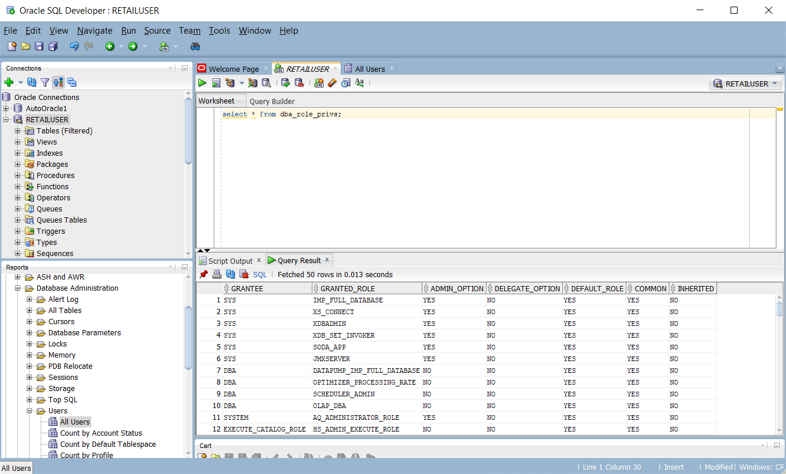The width and height of the screenshot is (786, 474).
Task: Switch to the Script Output tab
Action: coord(230,261)
